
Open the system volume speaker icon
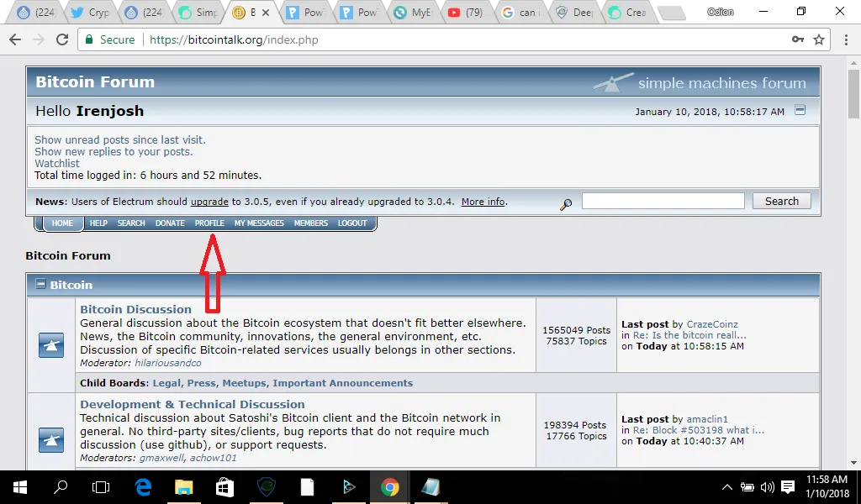(767, 487)
